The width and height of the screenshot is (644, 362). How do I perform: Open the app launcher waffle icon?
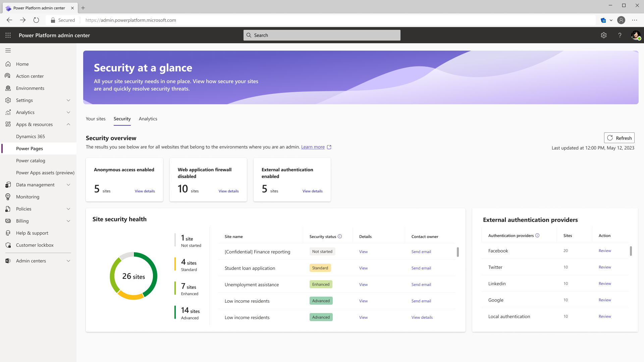8,35
